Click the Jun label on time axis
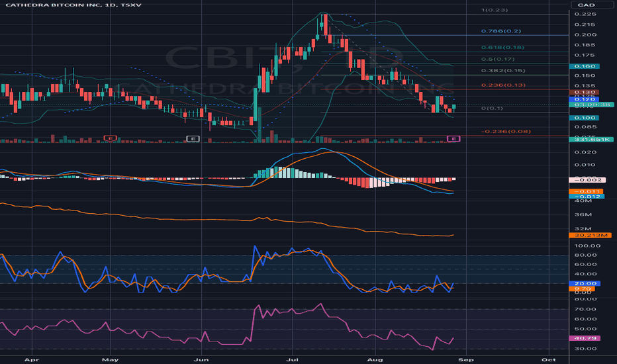The image size is (617, 364). [x=201, y=359]
